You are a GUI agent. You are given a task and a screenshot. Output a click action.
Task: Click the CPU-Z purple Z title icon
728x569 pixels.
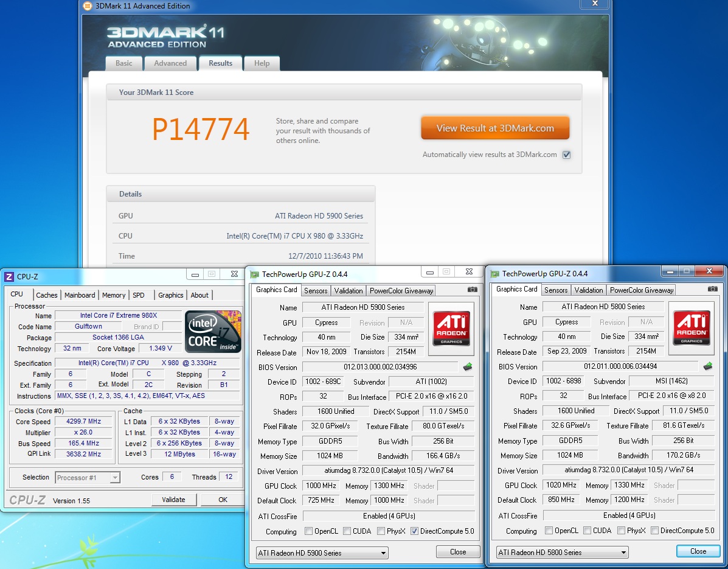(x=9, y=277)
